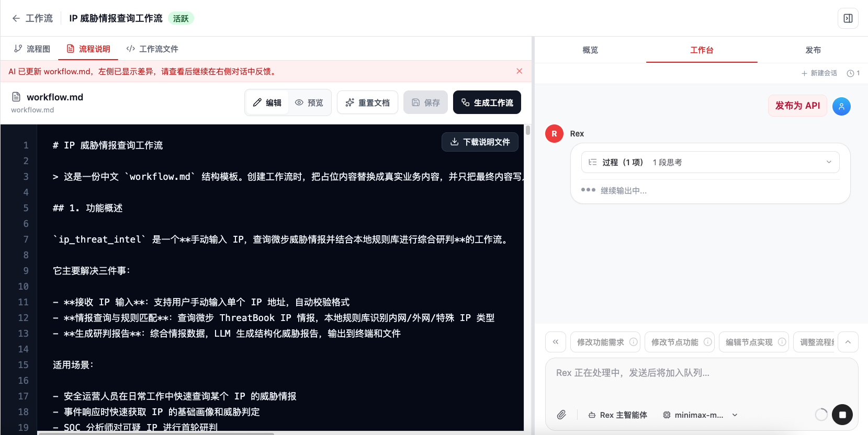Click the blue user avatar icon
This screenshot has width=868, height=435.
841,106
